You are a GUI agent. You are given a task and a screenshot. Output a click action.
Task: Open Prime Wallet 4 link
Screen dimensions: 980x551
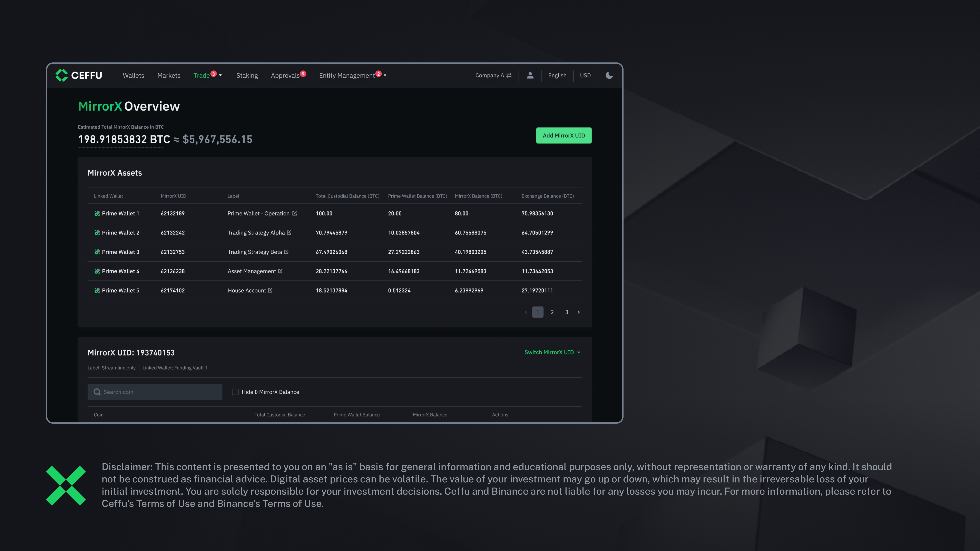coord(120,271)
